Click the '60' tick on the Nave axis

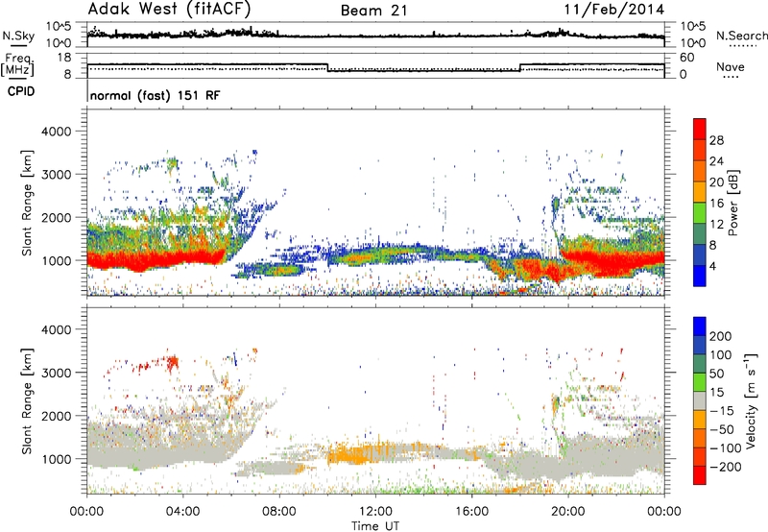[687, 58]
